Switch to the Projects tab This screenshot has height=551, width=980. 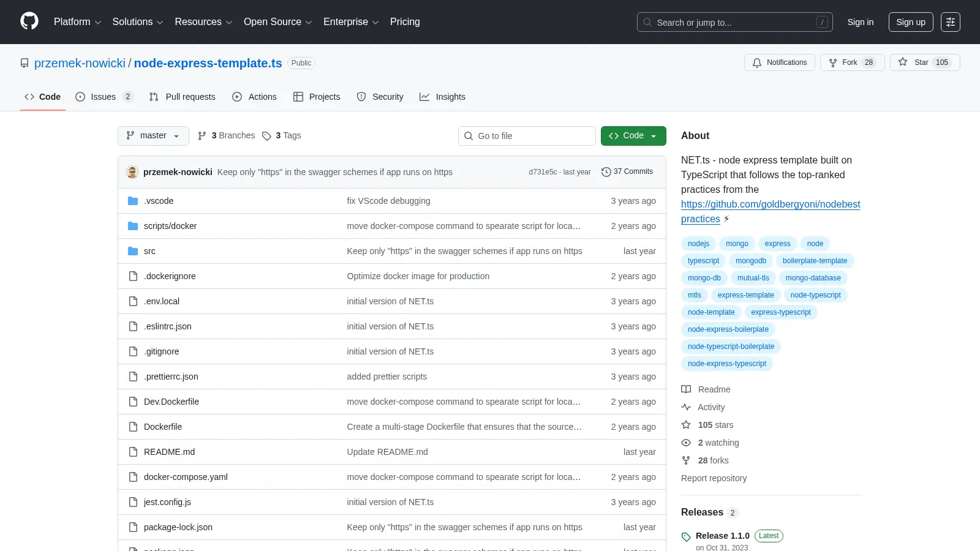click(317, 97)
